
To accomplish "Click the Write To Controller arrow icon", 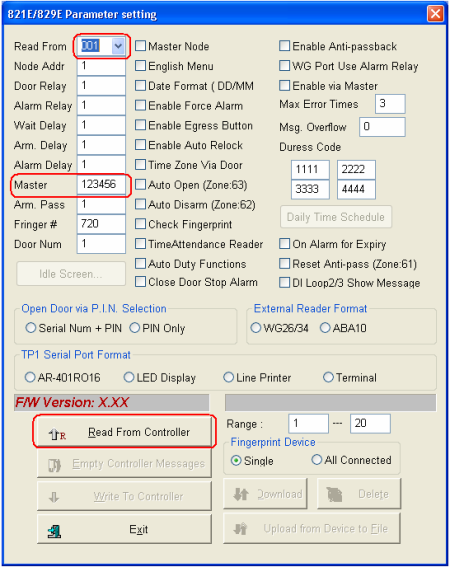I will (54, 497).
